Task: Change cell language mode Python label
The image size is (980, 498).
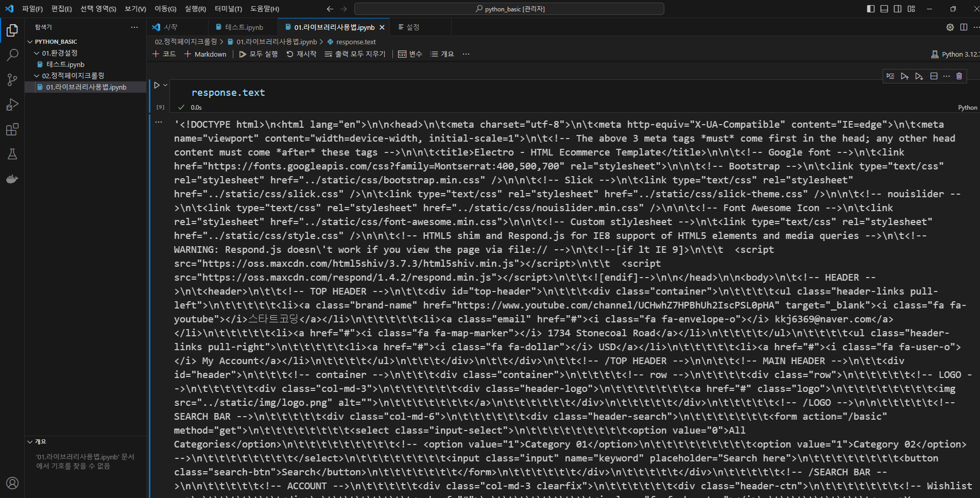Action: coord(967,108)
